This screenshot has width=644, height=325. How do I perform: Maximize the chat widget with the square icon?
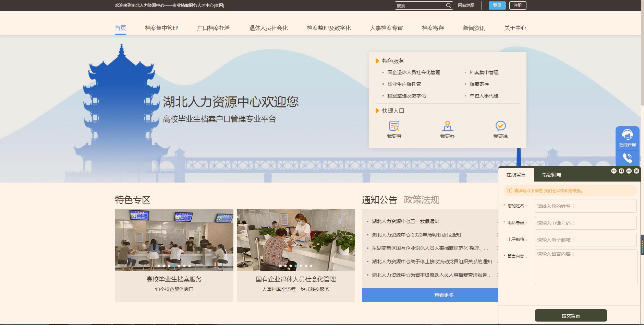tap(621, 171)
